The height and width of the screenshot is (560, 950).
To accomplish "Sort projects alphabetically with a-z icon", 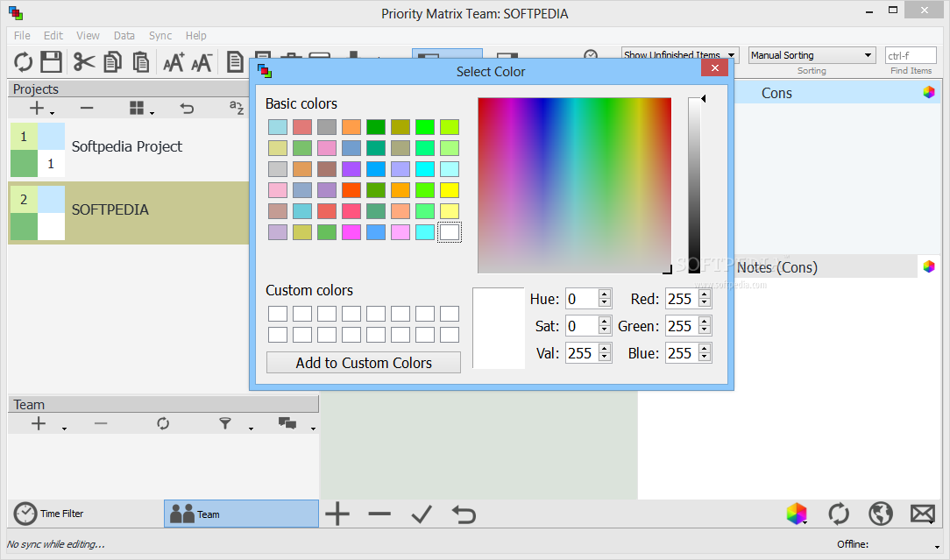I will pos(237,108).
